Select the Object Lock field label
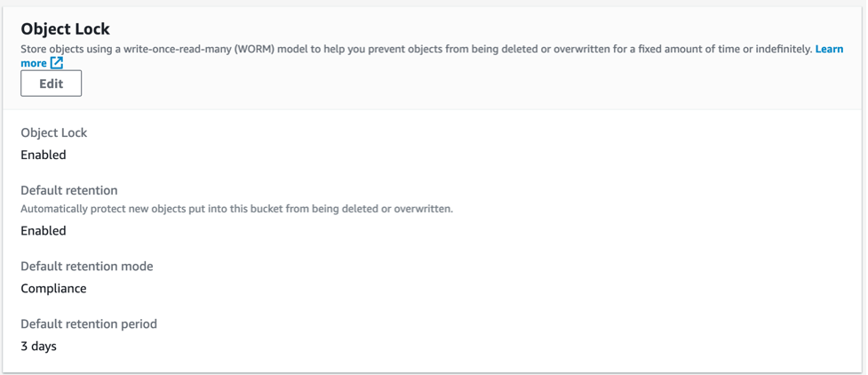The width and height of the screenshot is (868, 375). [53, 132]
